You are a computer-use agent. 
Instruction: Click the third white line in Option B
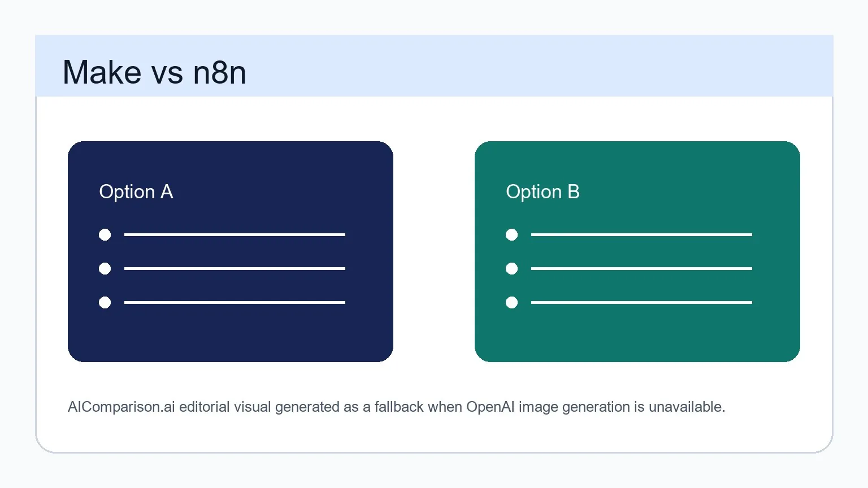641,302
